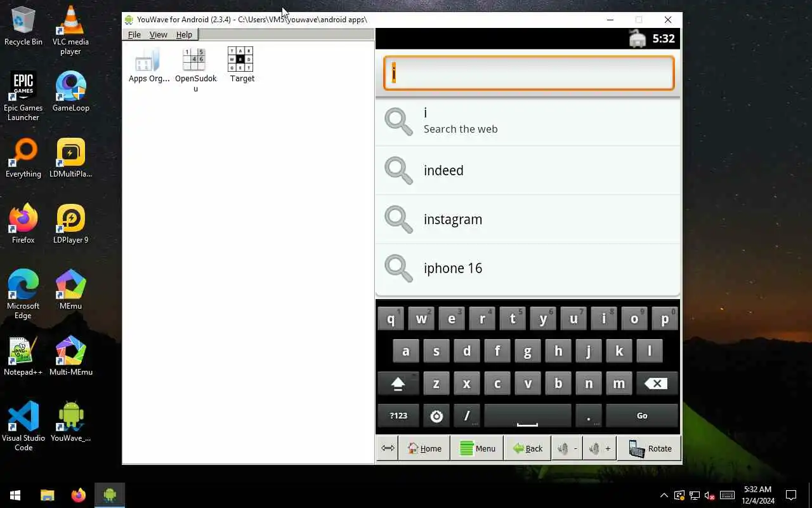812x508 pixels.
Task: Tap the m key on the keyboard
Action: (x=619, y=384)
